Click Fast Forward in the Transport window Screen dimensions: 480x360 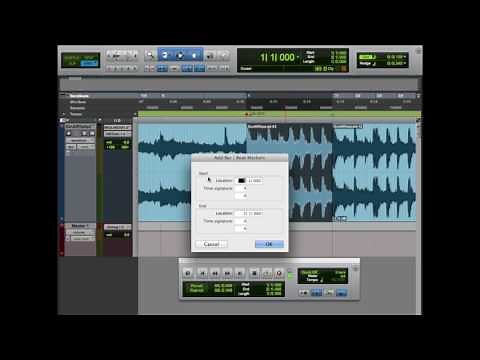227,273
